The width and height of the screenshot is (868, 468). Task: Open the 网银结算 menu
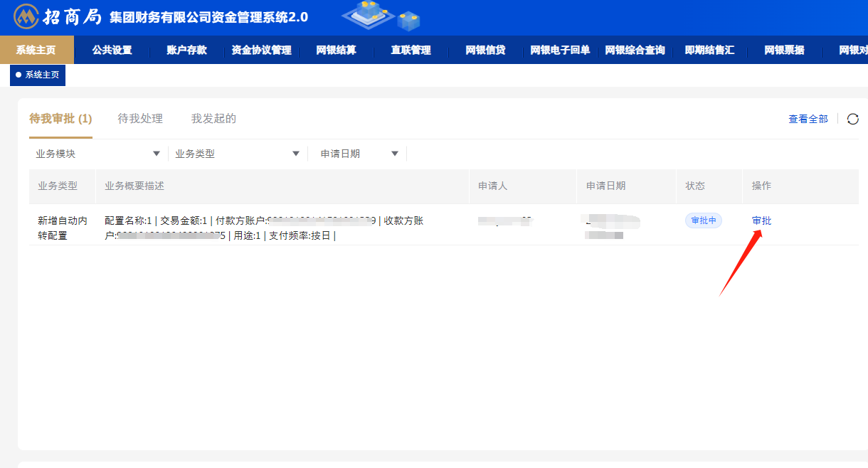(336, 50)
